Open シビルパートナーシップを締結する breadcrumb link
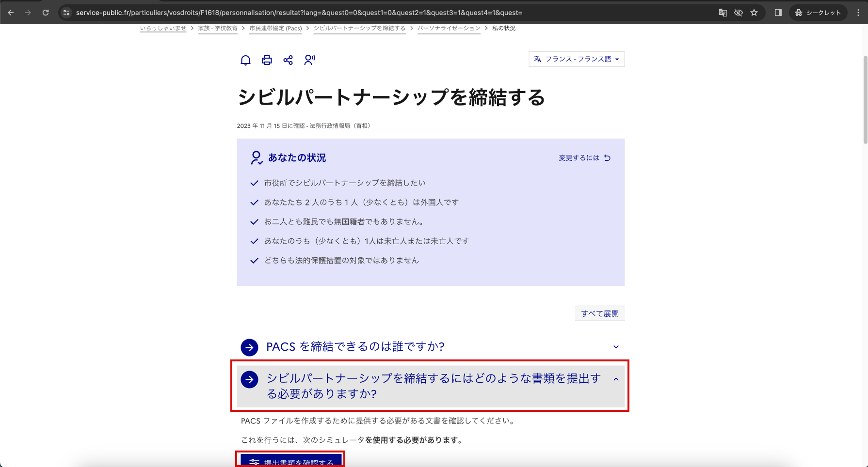 [x=359, y=28]
